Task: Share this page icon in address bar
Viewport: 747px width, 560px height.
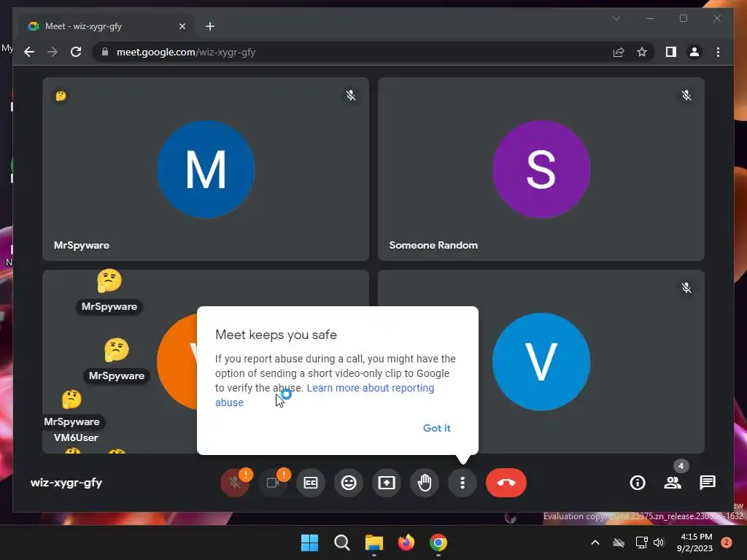Action: (x=619, y=52)
